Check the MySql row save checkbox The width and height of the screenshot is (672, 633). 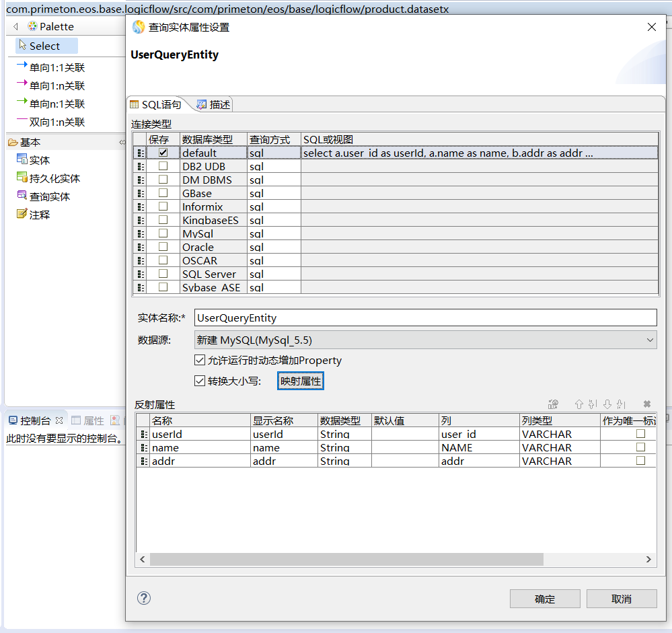click(163, 233)
